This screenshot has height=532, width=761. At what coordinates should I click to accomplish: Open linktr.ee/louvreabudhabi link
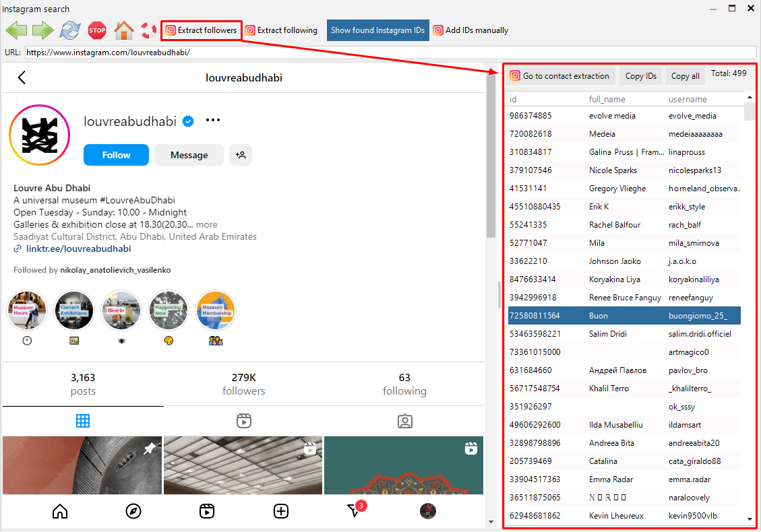pyautogui.click(x=78, y=248)
